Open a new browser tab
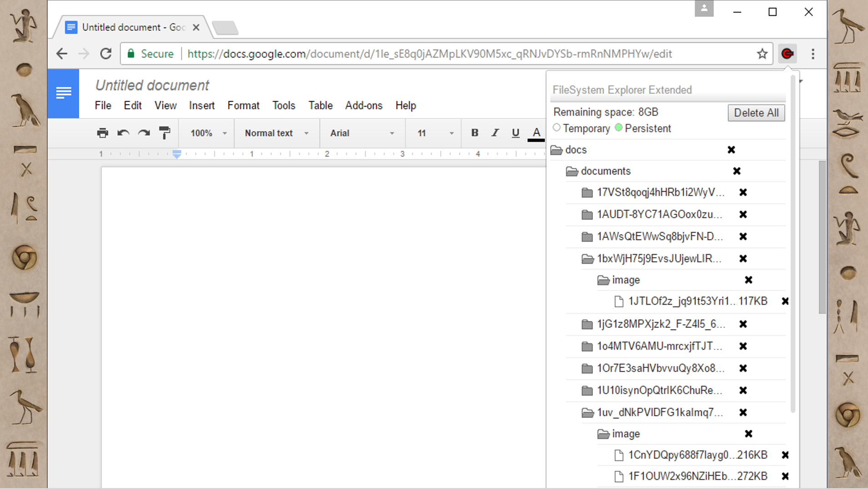Viewport: 868px width, 489px height. coord(225,28)
